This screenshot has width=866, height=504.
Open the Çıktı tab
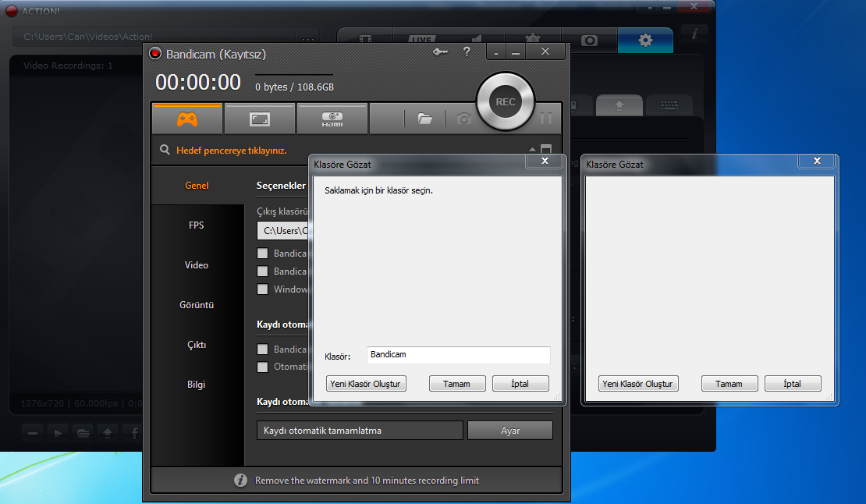click(197, 345)
